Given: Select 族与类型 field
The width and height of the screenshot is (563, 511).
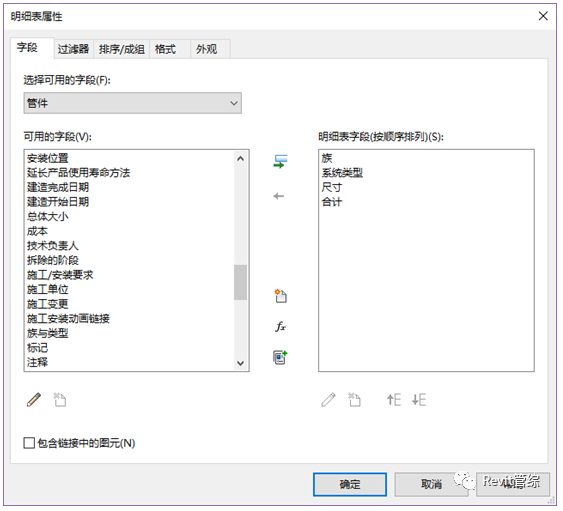Looking at the screenshot, I should tap(47, 333).
